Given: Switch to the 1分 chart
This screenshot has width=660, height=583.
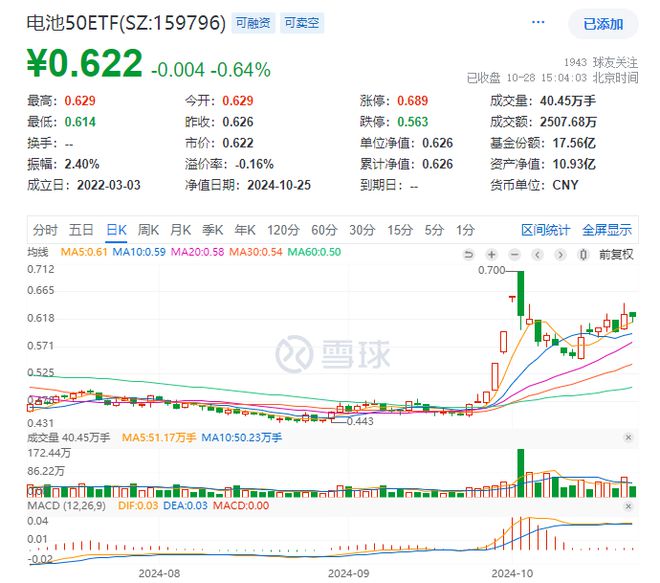Looking at the screenshot, I should [x=465, y=230].
